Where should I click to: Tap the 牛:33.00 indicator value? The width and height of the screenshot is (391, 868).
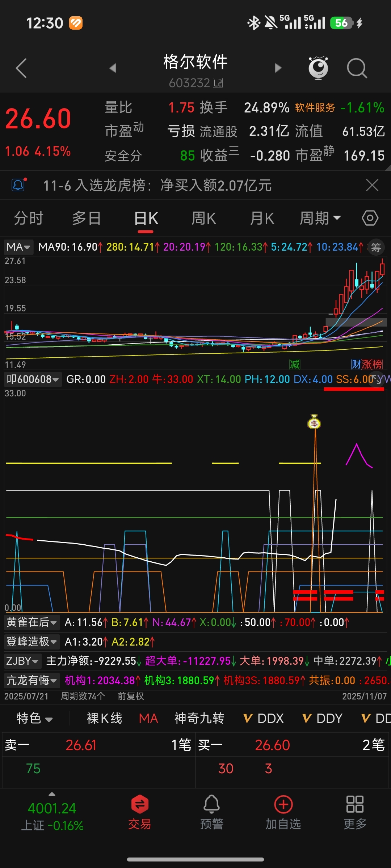click(x=173, y=379)
